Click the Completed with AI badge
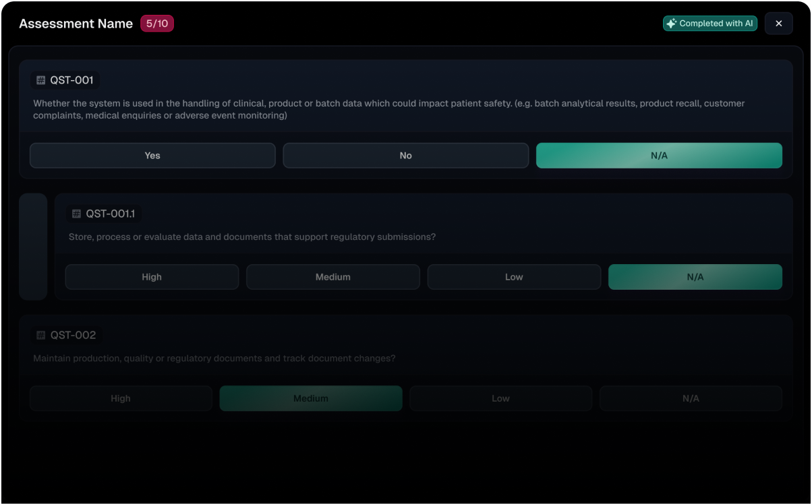Viewport: 812px width, 504px height. pos(710,24)
